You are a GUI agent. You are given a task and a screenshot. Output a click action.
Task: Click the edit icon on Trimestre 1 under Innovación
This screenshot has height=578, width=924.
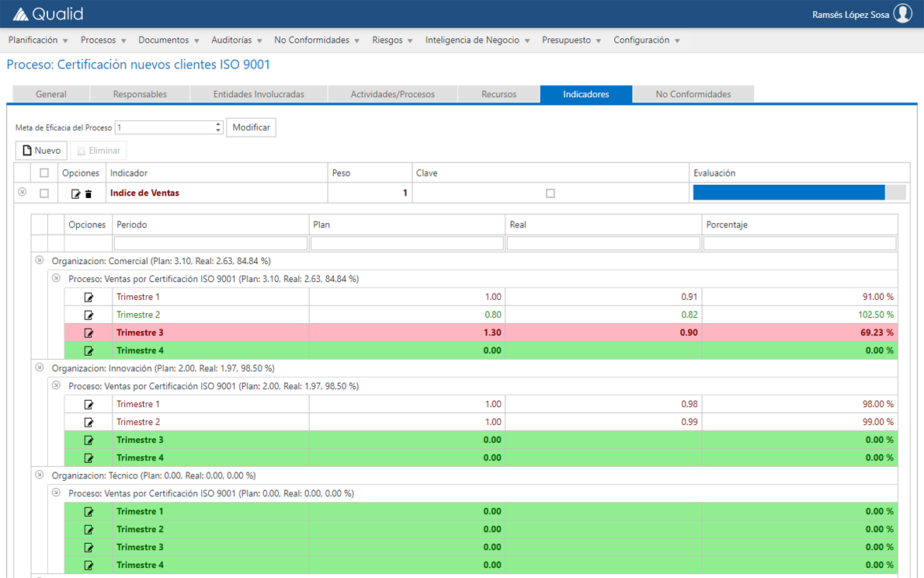[x=89, y=403]
